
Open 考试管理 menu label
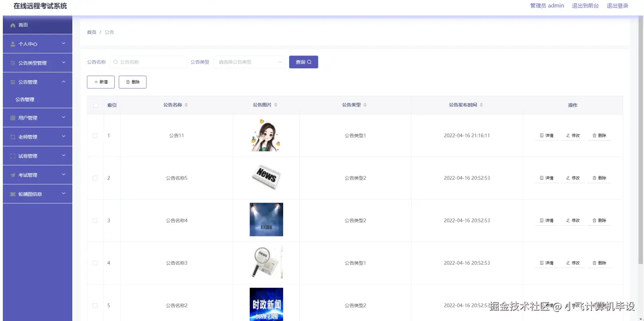28,175
